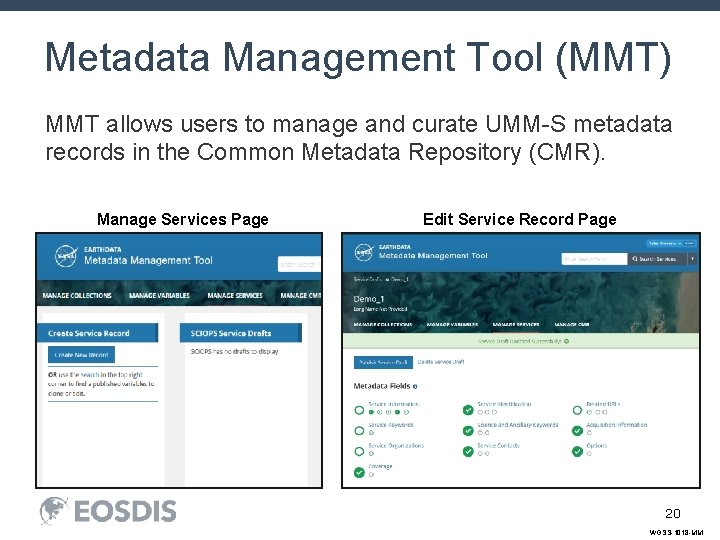Open the Options field link
The height and width of the screenshot is (540, 720).
pos(596,445)
